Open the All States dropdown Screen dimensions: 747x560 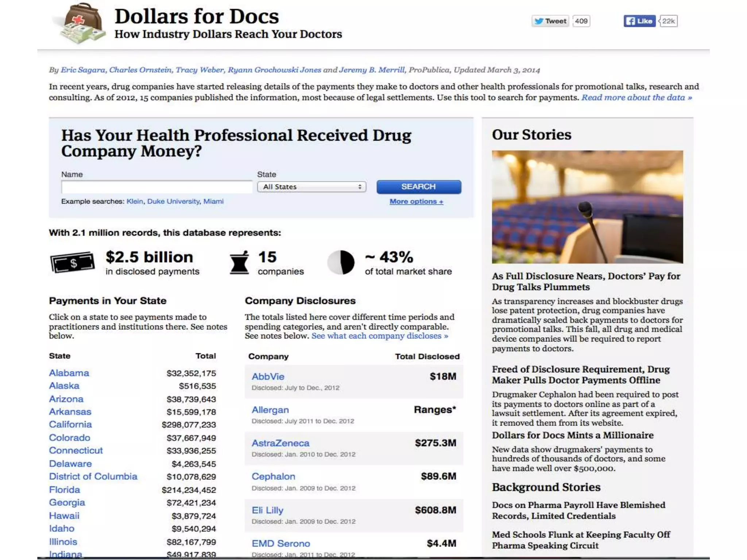click(x=311, y=187)
